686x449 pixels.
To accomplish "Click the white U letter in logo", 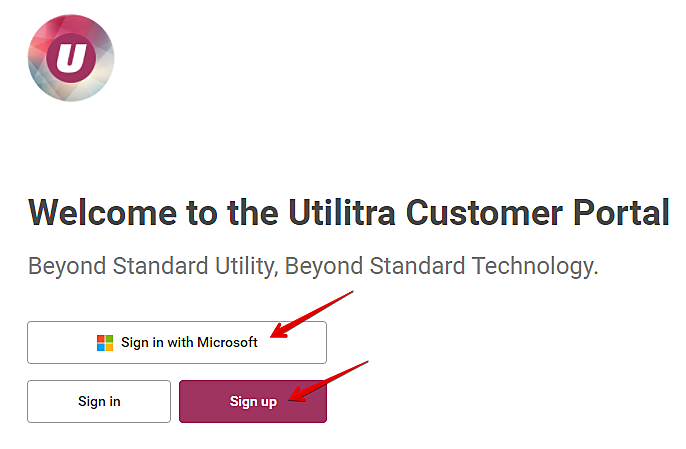I will click(71, 58).
